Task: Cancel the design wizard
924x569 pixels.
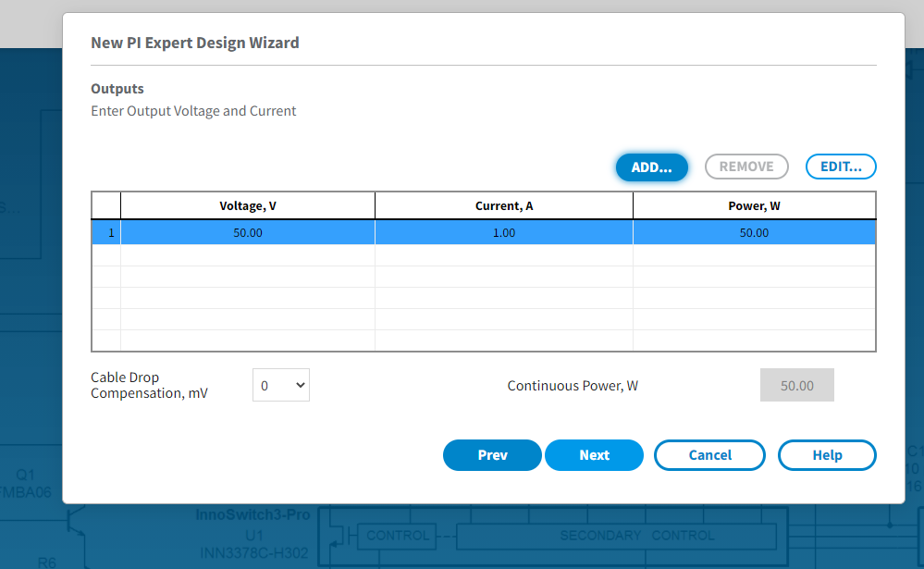Action: pyautogui.click(x=709, y=455)
